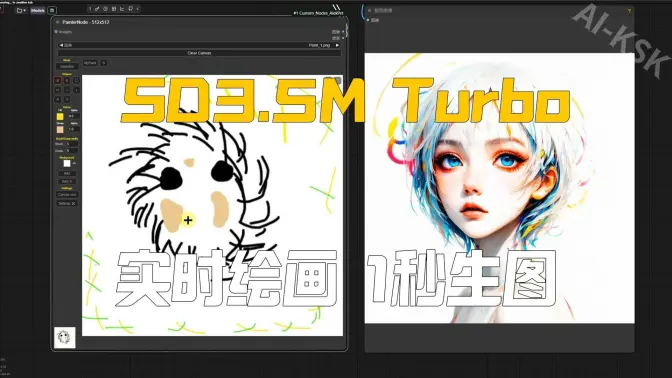672x378 pixels.
Task: Click the link icon in the floating toolbar
Action: (97, 9)
